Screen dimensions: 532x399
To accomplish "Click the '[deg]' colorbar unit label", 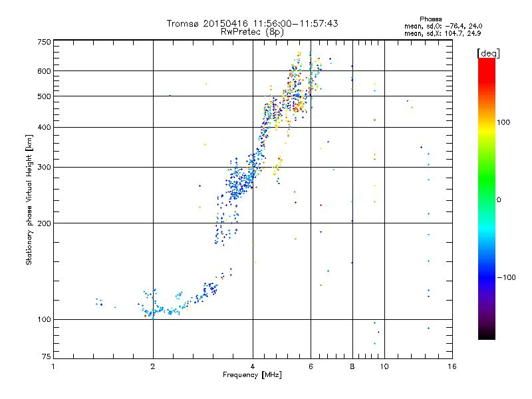I will 488,53.
